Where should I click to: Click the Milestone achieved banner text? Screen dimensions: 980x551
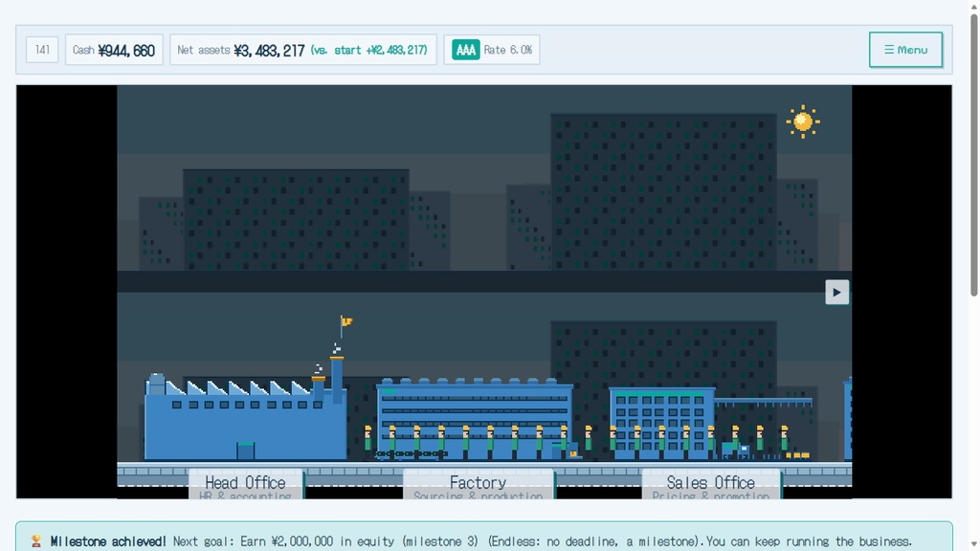(108, 541)
